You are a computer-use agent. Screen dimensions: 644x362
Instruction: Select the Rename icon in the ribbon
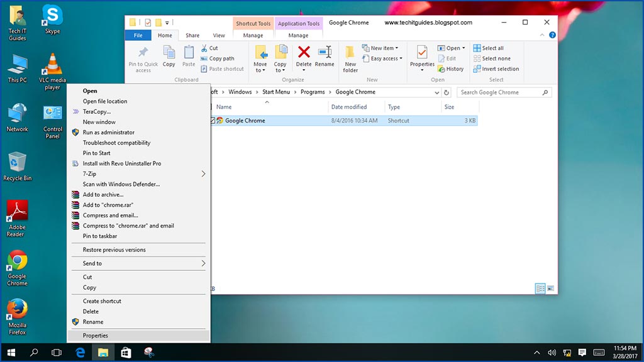325,57
